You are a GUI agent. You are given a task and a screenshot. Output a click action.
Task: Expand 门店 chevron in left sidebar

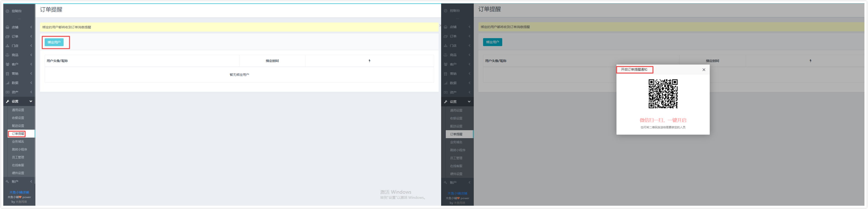[x=31, y=46]
